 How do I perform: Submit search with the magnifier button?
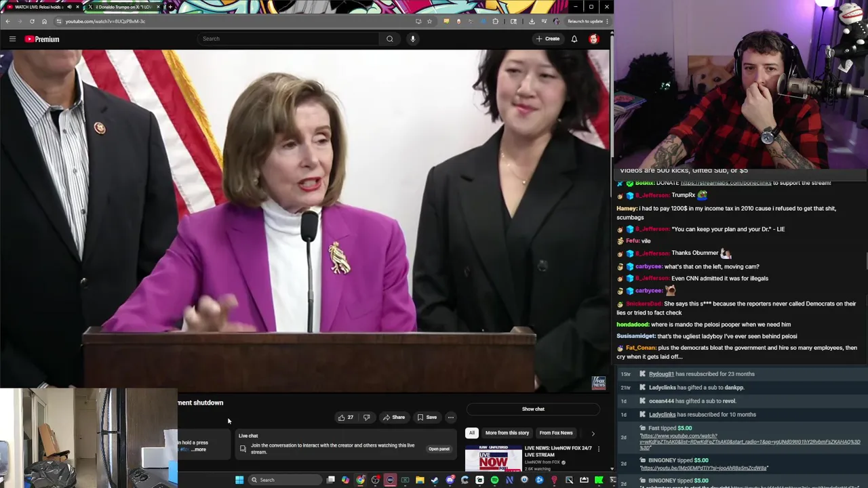click(389, 39)
